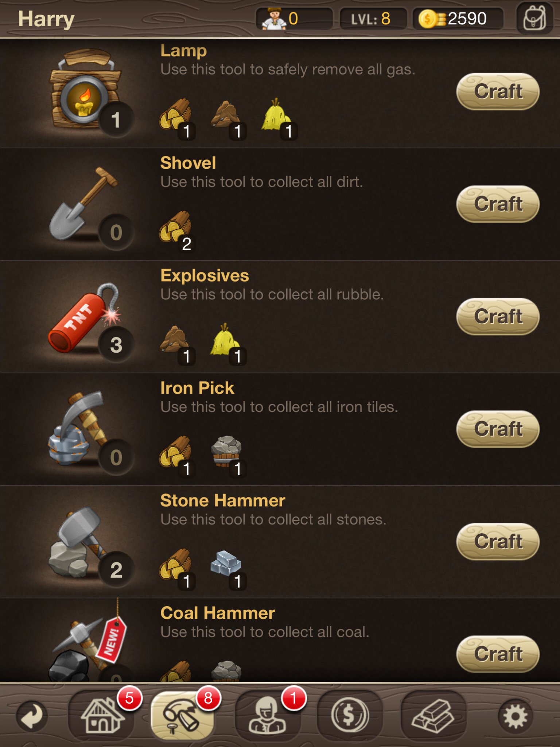Viewport: 560px width, 747px height.
Task: Tap the TNT Explosives image
Action: [x=85, y=317]
